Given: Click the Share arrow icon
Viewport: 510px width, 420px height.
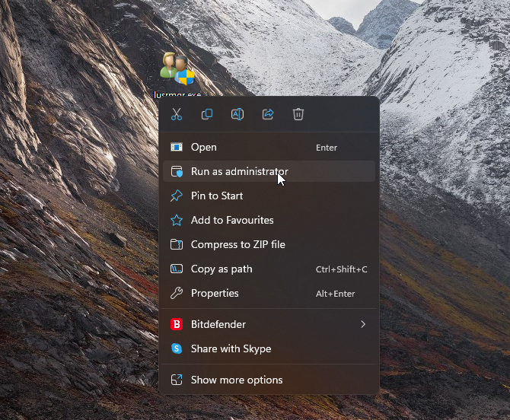Looking at the screenshot, I should click(x=268, y=114).
